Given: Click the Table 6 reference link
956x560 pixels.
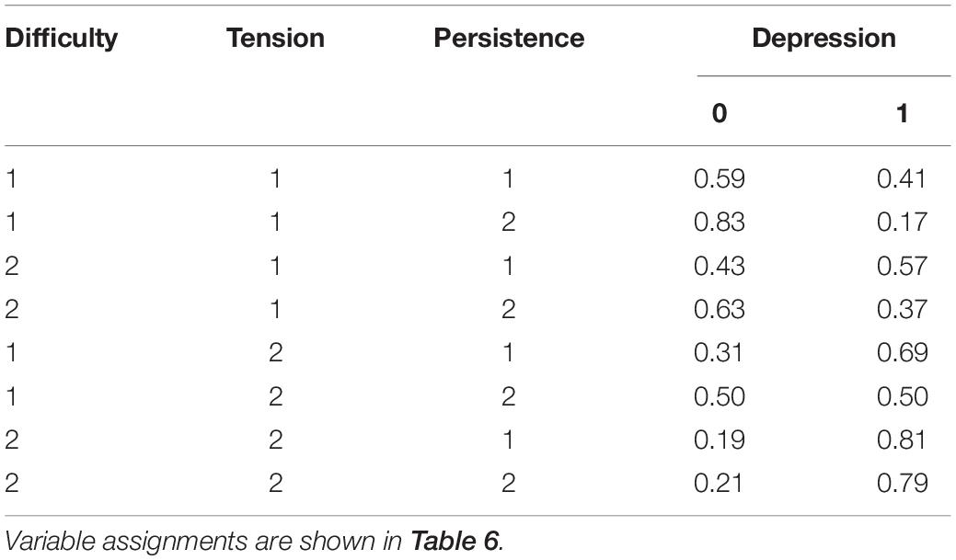Looking at the screenshot, I should click(x=455, y=541).
